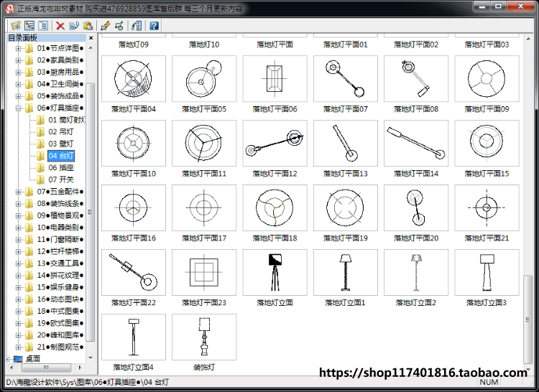The image size is (539, 392).
Task: Click the paste clipboard icon
Action: click(88, 25)
